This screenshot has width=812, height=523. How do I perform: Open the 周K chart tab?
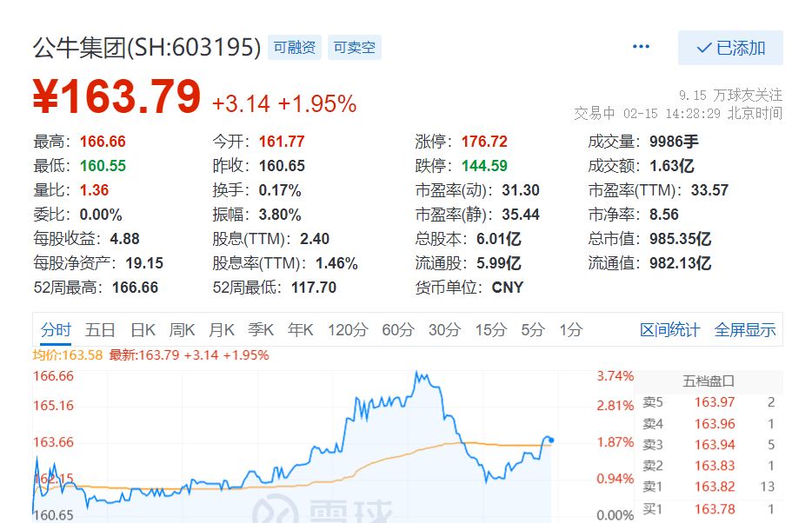click(x=183, y=330)
